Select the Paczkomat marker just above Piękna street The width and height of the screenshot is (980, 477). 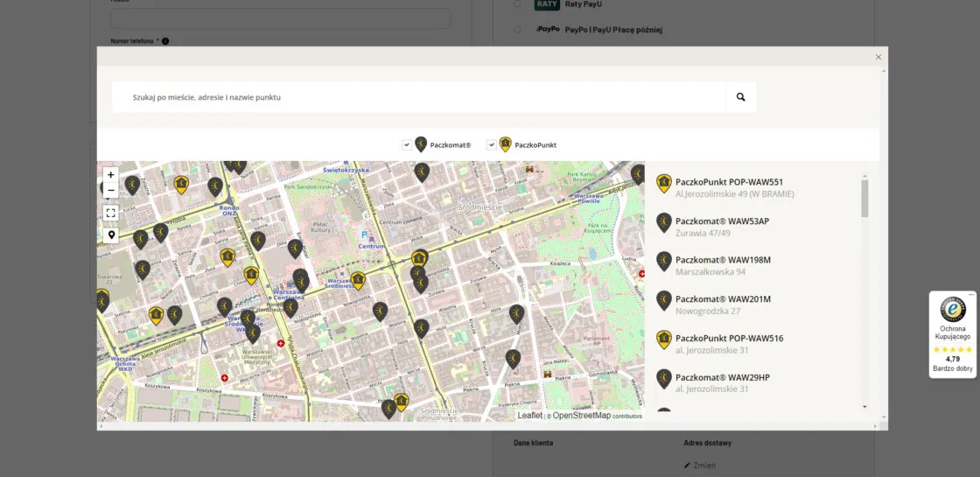tap(513, 358)
